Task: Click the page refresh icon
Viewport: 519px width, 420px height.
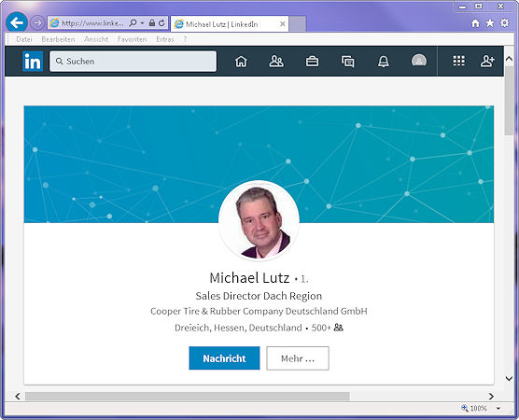Action: pyautogui.click(x=161, y=22)
